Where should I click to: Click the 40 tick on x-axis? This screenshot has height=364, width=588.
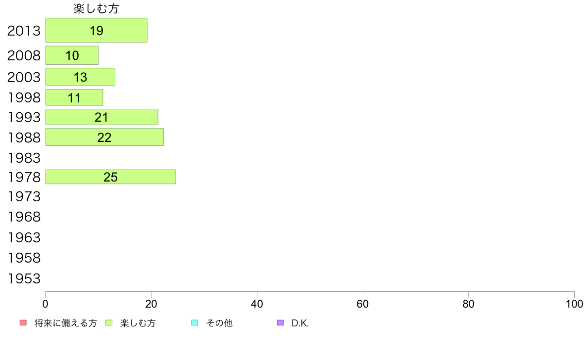257,304
